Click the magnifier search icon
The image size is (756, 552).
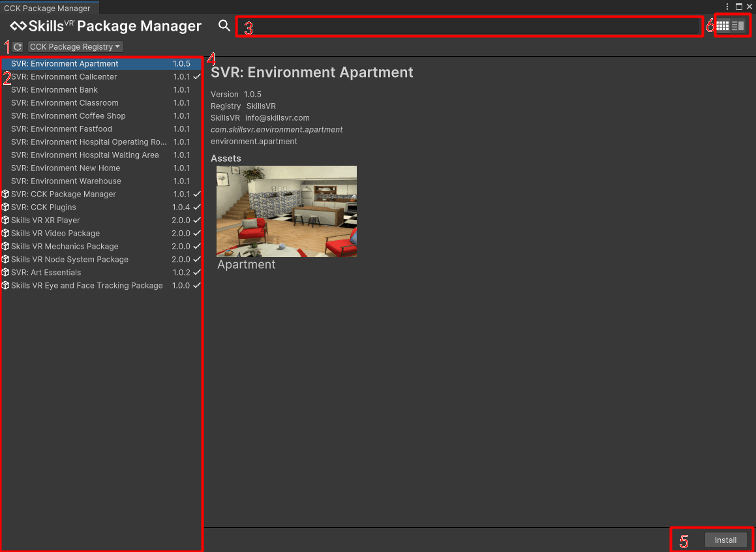point(224,25)
